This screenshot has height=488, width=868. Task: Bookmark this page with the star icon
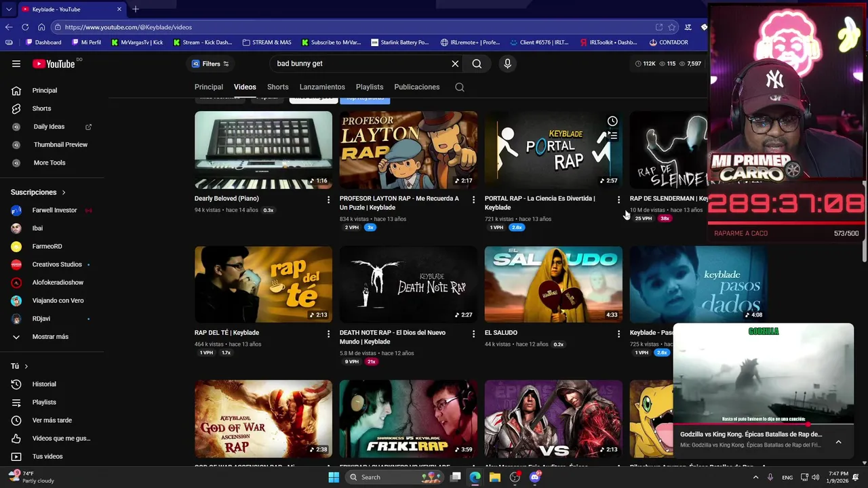(672, 27)
